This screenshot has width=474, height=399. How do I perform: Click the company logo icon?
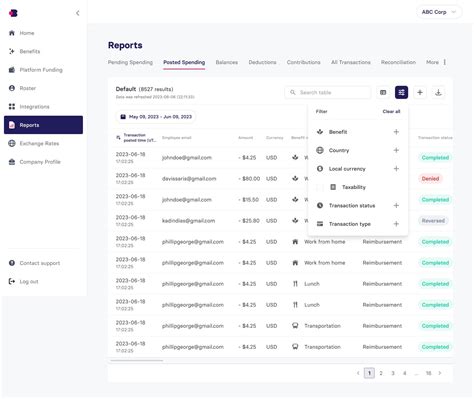click(x=13, y=13)
